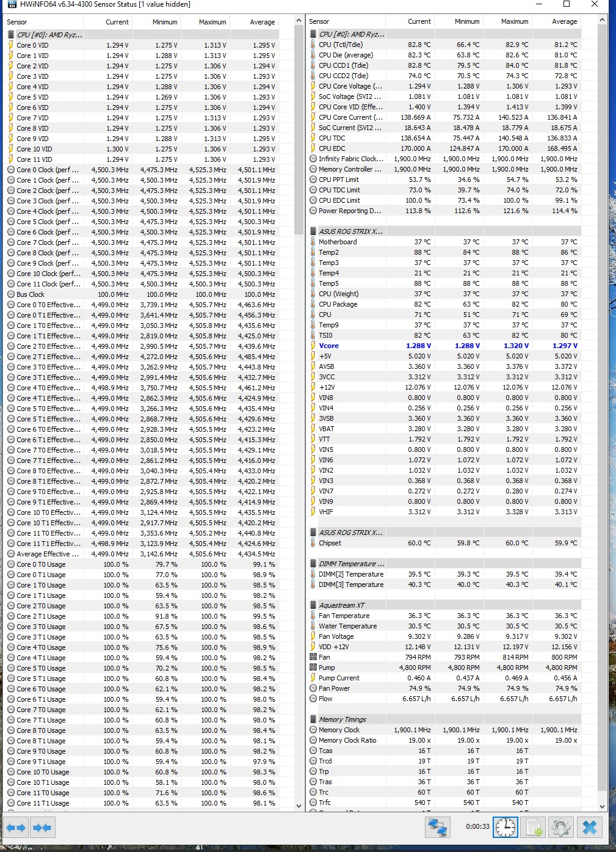Select the Memory Clock Ratio row
616x852 pixels.
444,740
